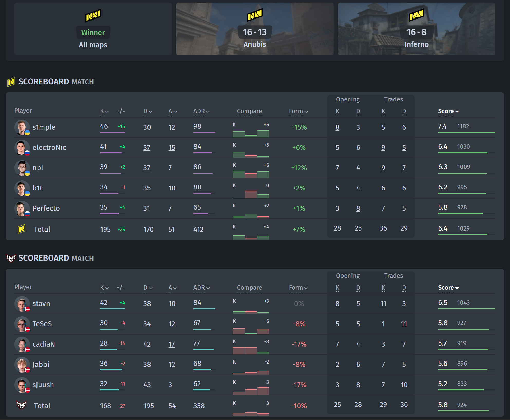Click s1mple's player avatar
Screen dimensions: 510x420
pyautogui.click(x=22, y=127)
